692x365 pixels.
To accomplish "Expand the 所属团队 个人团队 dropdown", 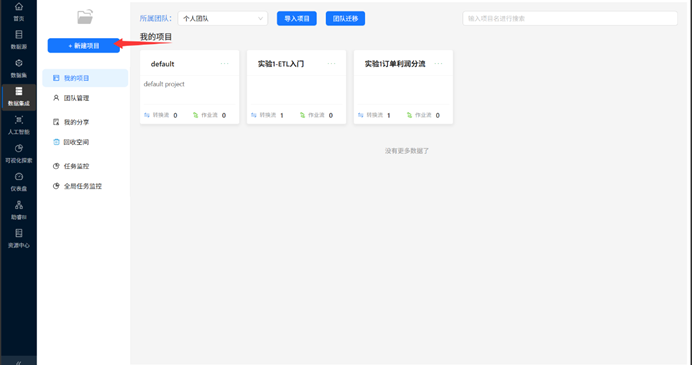I will pos(223,19).
